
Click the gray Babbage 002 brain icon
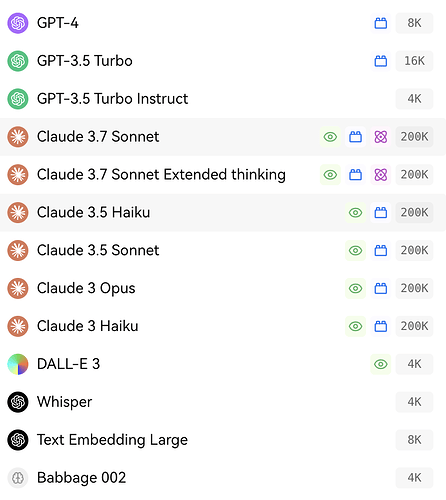18,478
